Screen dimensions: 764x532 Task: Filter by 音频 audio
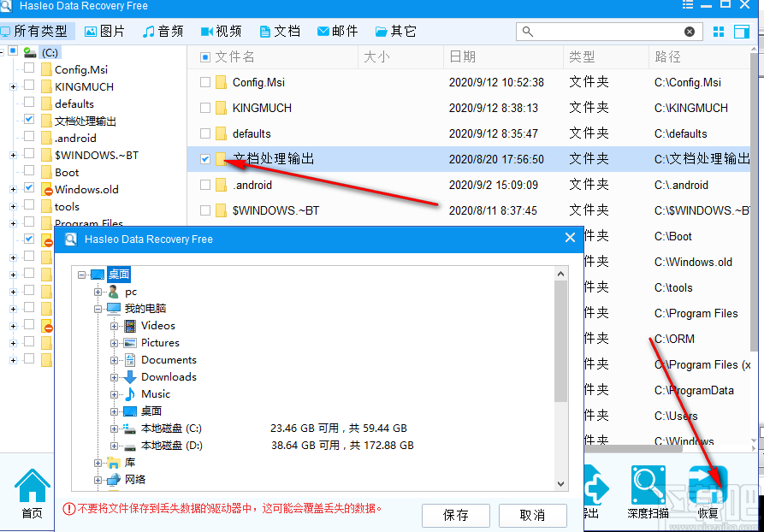163,32
